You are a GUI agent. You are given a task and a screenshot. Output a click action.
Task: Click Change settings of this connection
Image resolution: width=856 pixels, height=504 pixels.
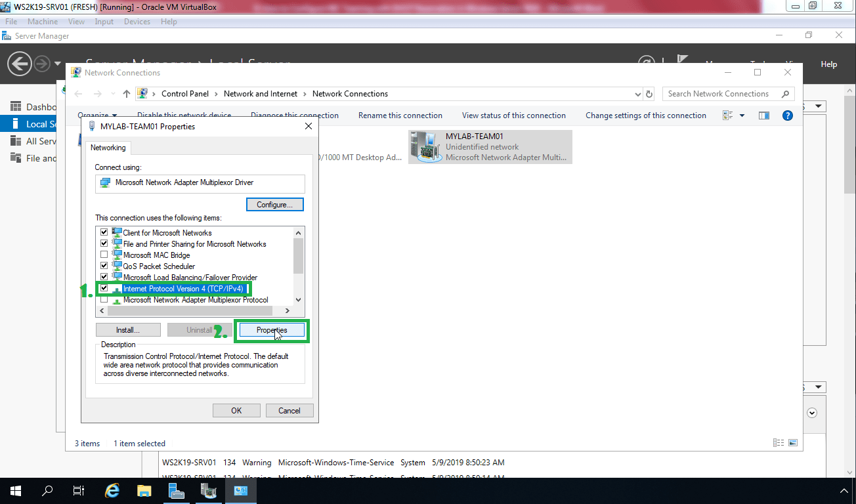[x=646, y=115]
